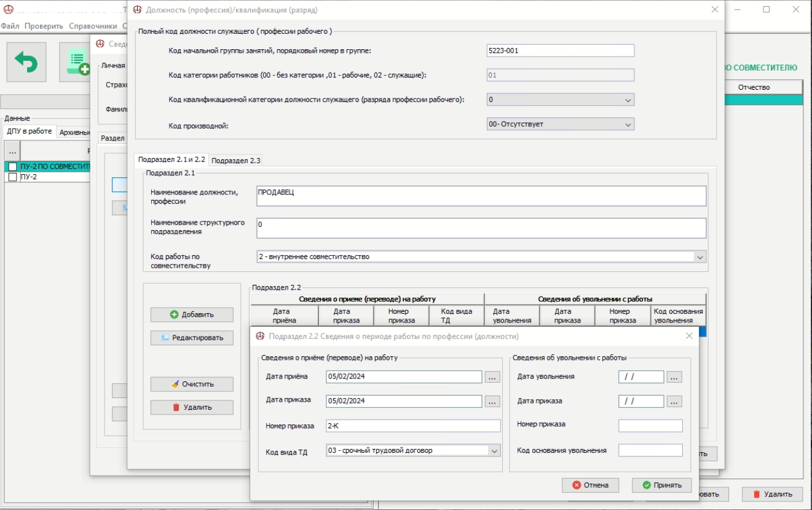The image size is (812, 510).
Task: Click the Дата приёма input field
Action: click(404, 377)
